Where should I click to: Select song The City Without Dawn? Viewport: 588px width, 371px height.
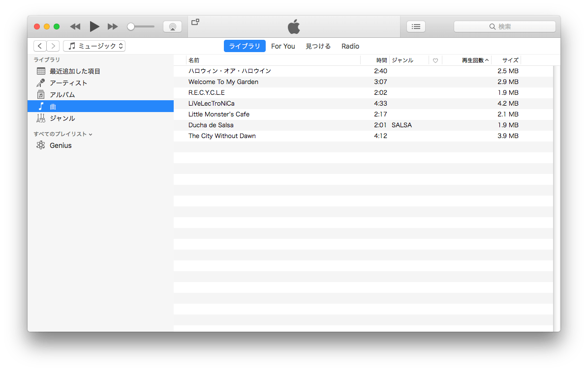pyautogui.click(x=222, y=136)
